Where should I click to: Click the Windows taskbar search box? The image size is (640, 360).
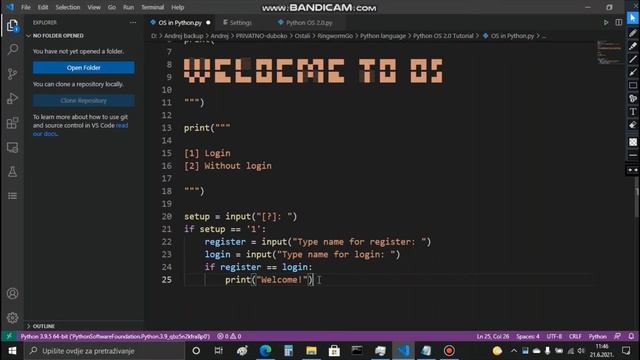click(104, 351)
